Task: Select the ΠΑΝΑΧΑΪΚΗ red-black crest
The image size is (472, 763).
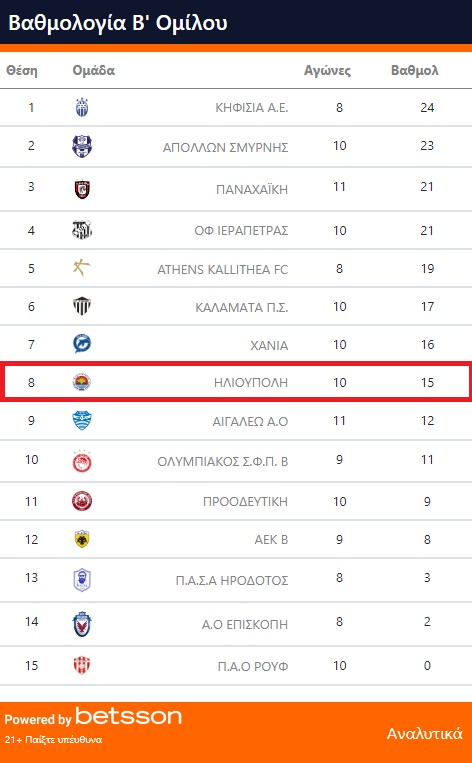Action: [82, 189]
